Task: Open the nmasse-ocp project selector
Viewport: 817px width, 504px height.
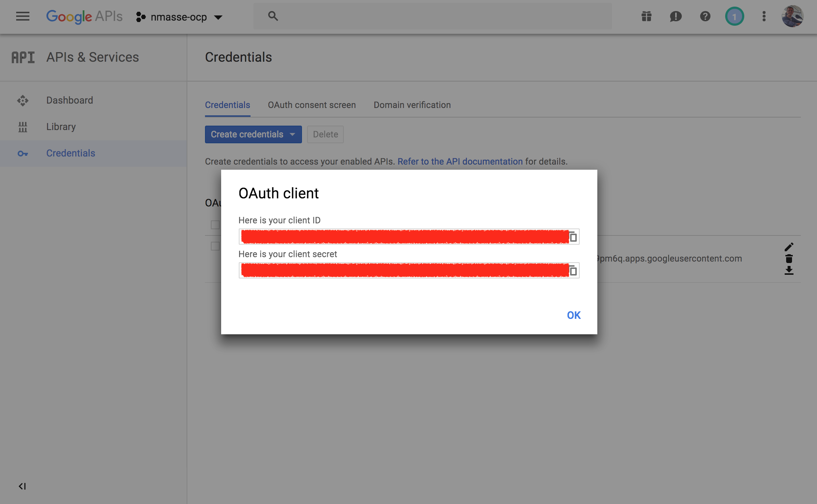Action: click(180, 17)
